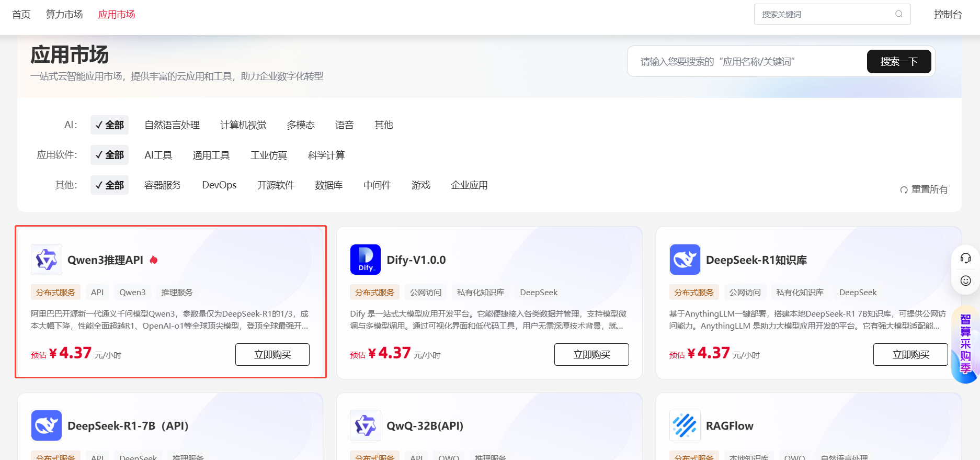Click the 推理服务 tag on Qwen3推理API card

(177, 293)
